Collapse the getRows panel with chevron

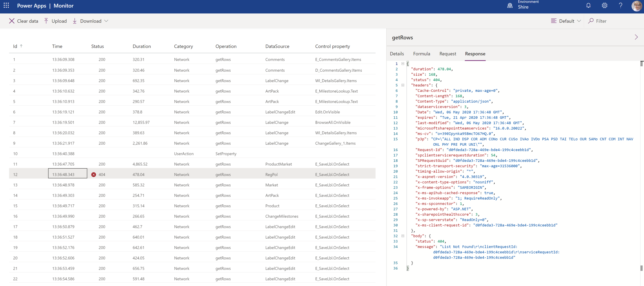tap(636, 37)
